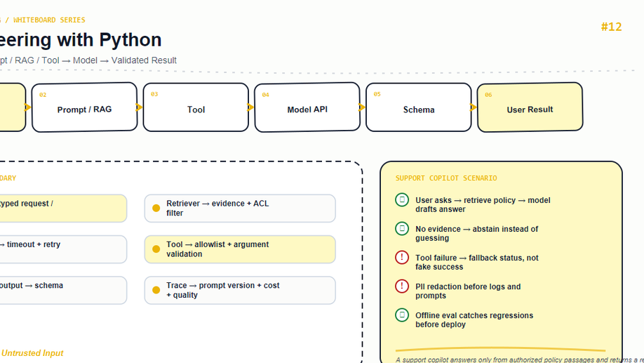Screen dimensions: 644x363
Task: Click green icon beside No evidence item
Action: 402,229
